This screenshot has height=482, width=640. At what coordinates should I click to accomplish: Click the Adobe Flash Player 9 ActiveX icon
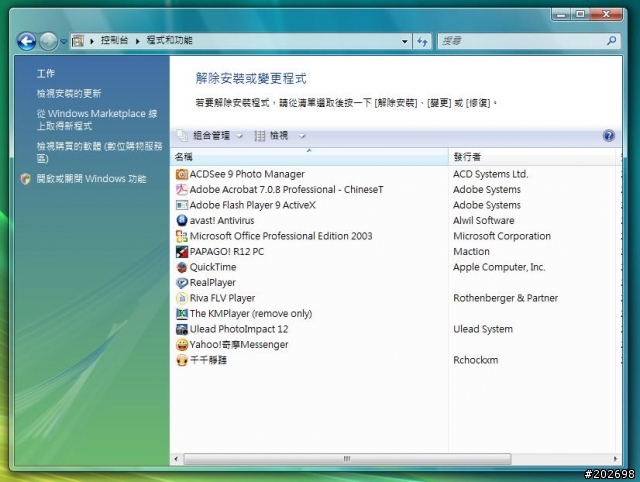(182, 205)
